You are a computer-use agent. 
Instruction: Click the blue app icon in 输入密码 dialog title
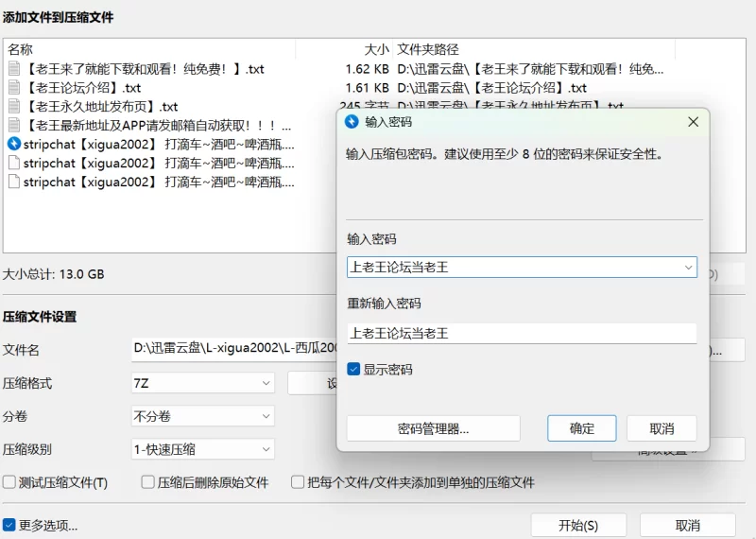(x=352, y=122)
